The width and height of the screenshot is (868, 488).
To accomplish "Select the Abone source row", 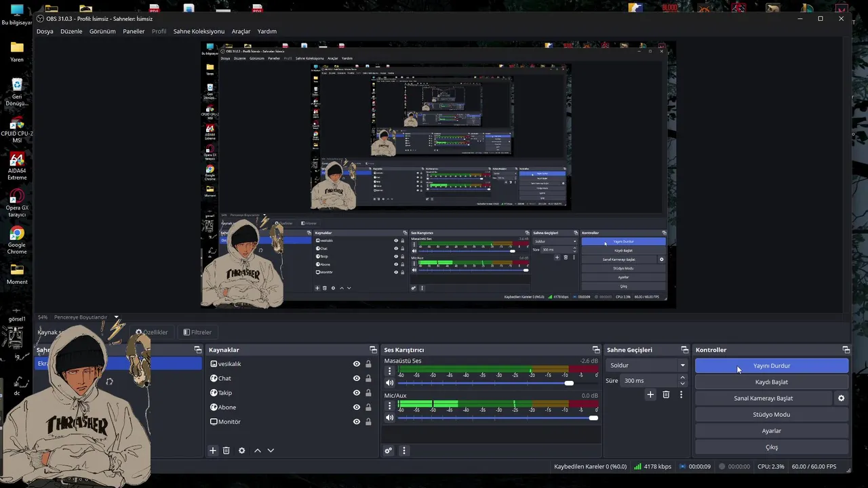I will (292, 407).
